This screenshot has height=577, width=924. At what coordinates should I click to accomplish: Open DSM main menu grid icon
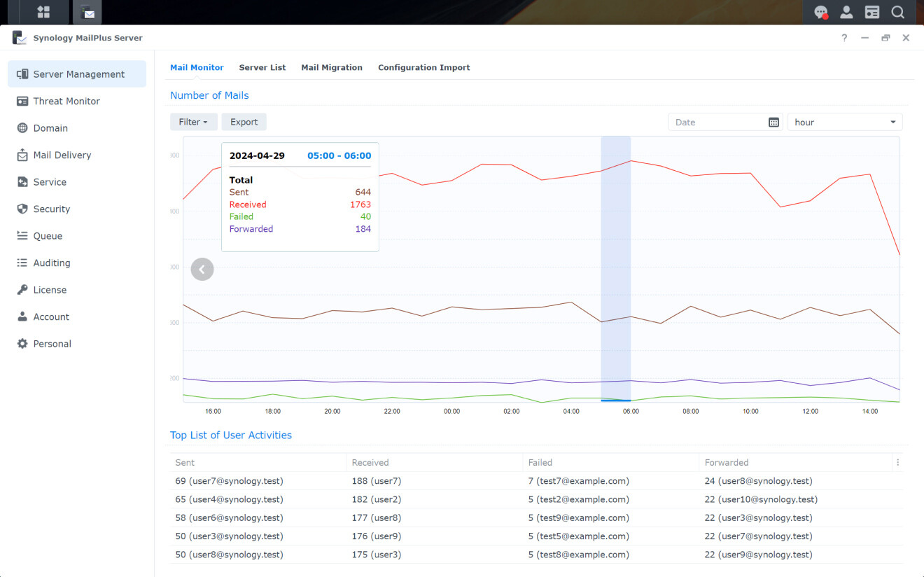coord(43,12)
